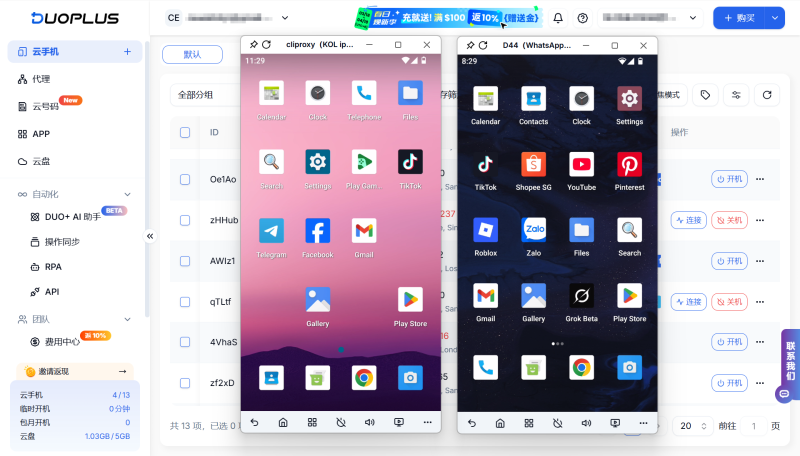Open Telegram in the cliproxy phone window
800x456 pixels.
tap(271, 231)
